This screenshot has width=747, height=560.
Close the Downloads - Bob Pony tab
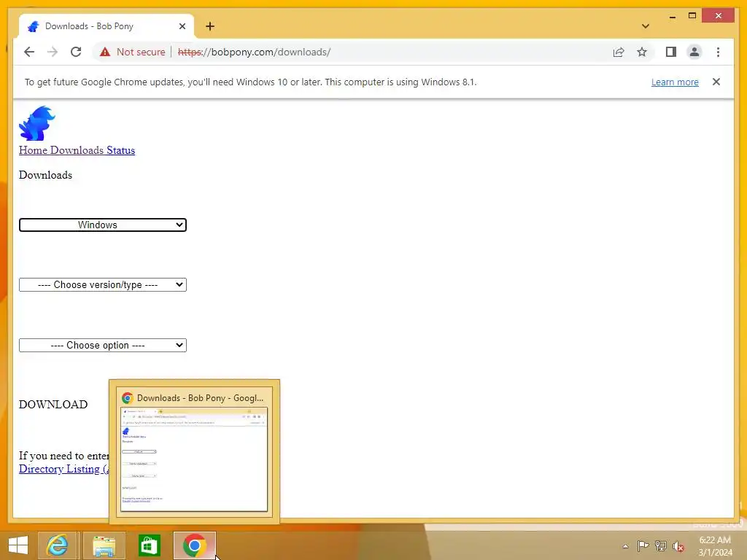tap(182, 26)
